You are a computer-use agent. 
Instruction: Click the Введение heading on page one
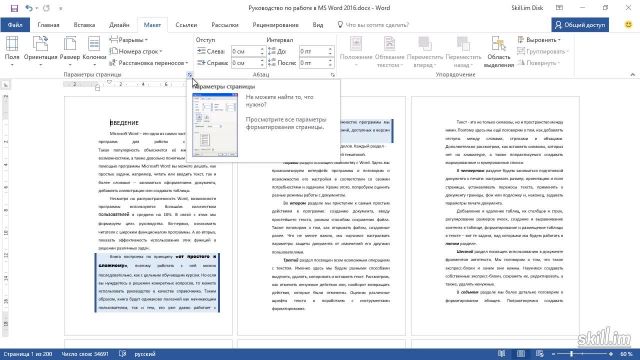coord(124,122)
